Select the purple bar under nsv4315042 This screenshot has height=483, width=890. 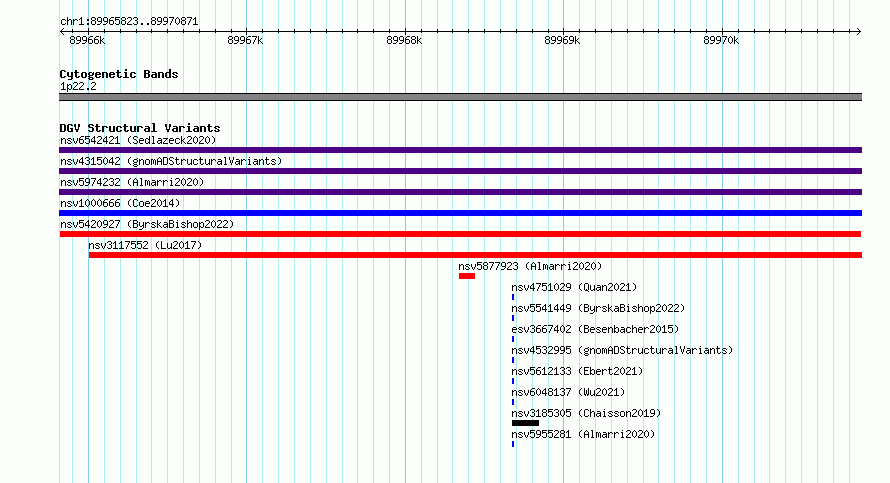pos(460,171)
